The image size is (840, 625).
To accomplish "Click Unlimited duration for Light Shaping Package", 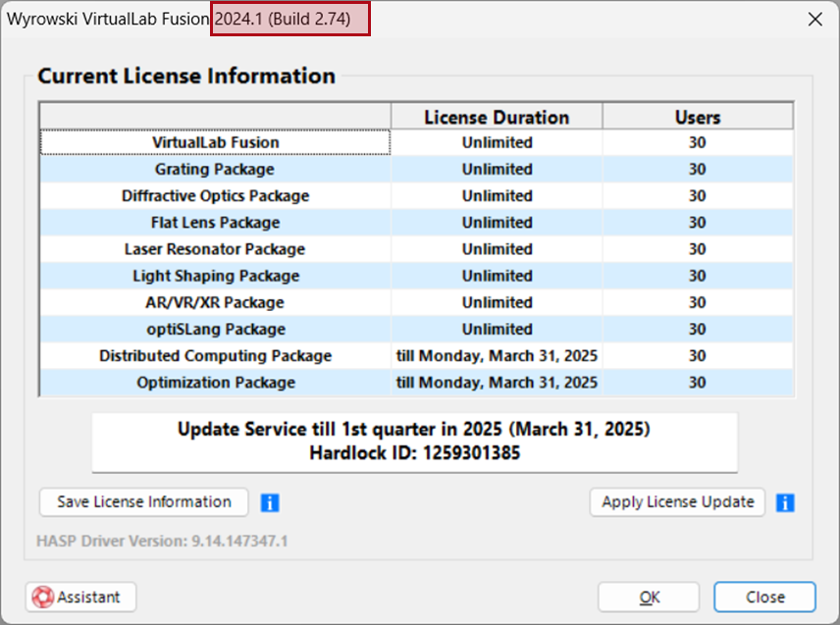I will (497, 276).
